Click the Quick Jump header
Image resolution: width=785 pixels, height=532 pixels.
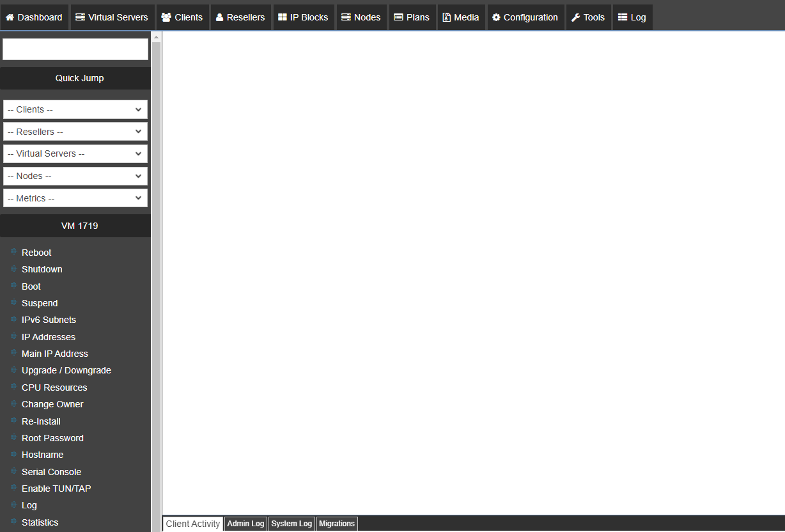[x=75, y=78]
